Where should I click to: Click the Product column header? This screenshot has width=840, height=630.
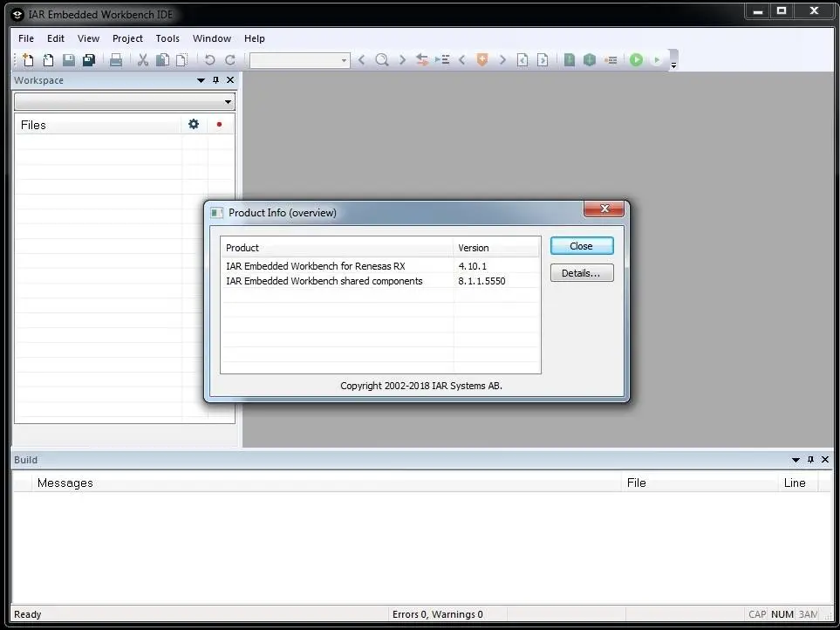click(337, 248)
